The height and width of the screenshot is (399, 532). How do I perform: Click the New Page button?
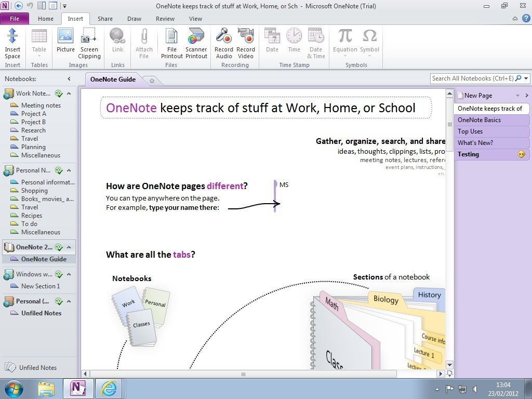[x=475, y=96]
